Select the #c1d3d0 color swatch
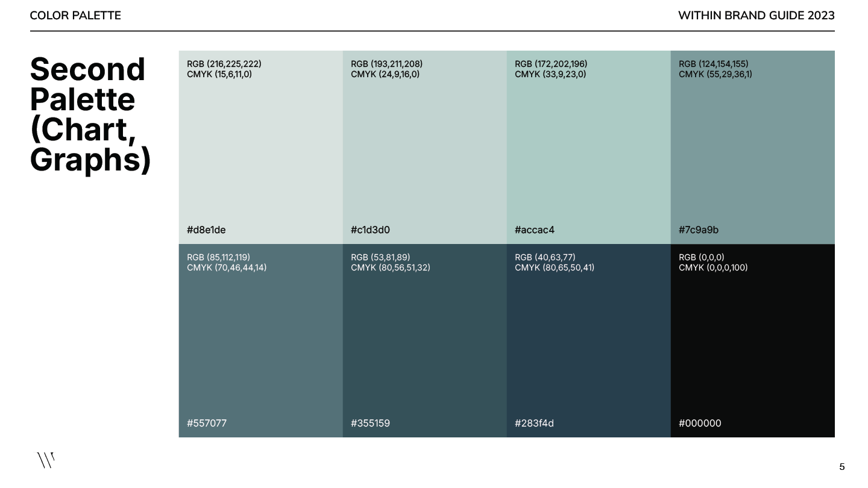The height and width of the screenshot is (488, 868). pos(425,147)
